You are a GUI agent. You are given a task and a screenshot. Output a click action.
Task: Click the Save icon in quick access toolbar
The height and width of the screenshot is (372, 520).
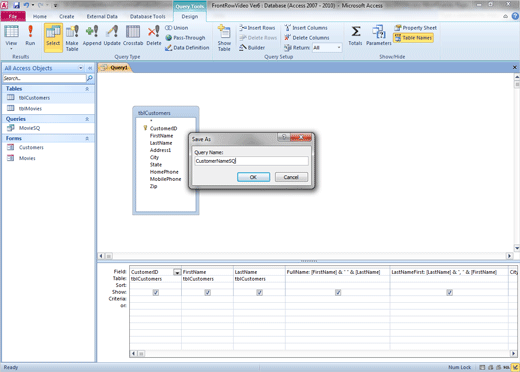(x=16, y=5)
